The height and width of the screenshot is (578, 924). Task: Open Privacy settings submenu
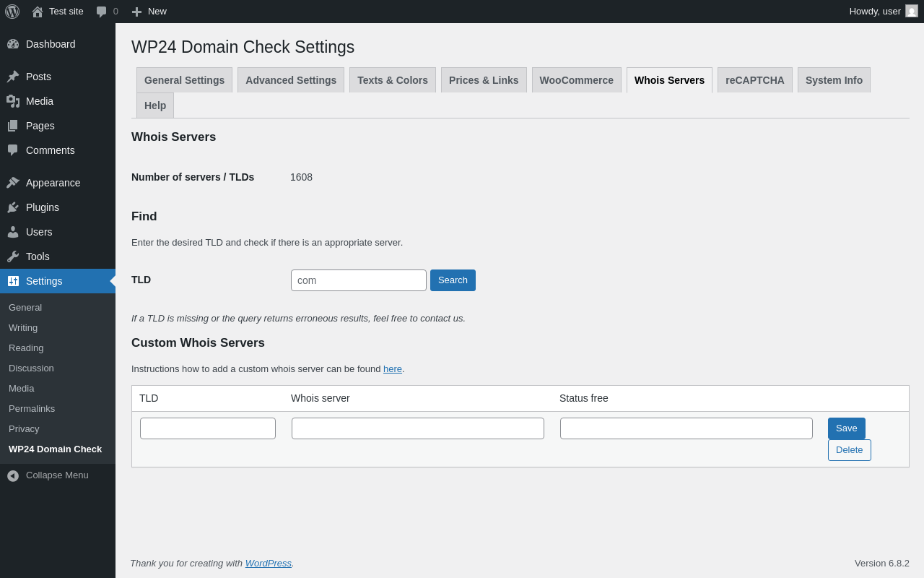(24, 429)
